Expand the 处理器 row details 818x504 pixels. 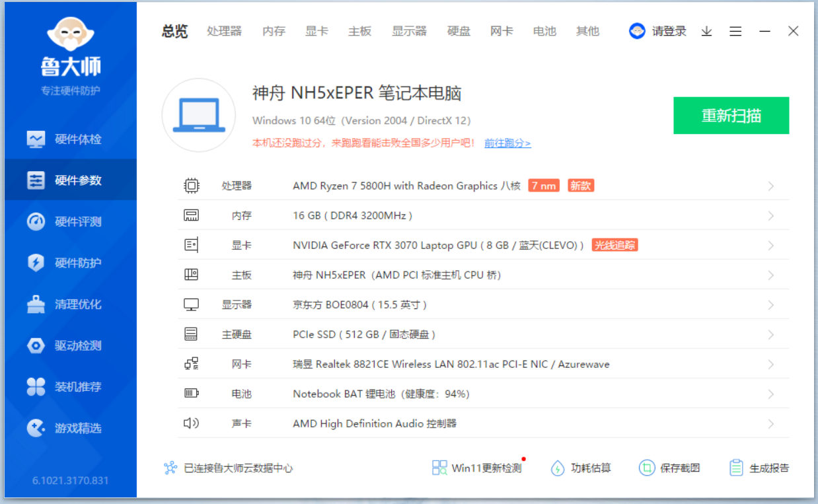771,186
